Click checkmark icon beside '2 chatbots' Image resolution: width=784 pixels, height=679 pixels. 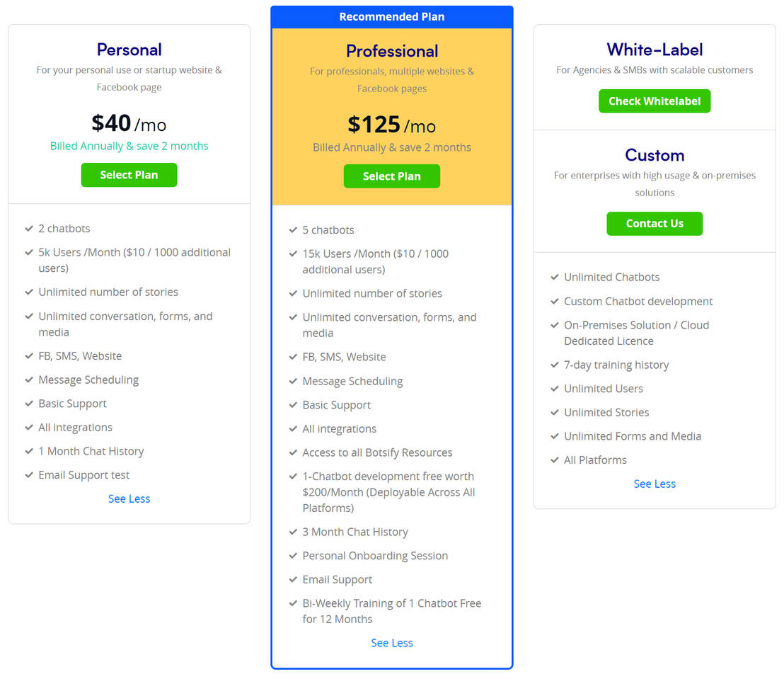(x=29, y=229)
